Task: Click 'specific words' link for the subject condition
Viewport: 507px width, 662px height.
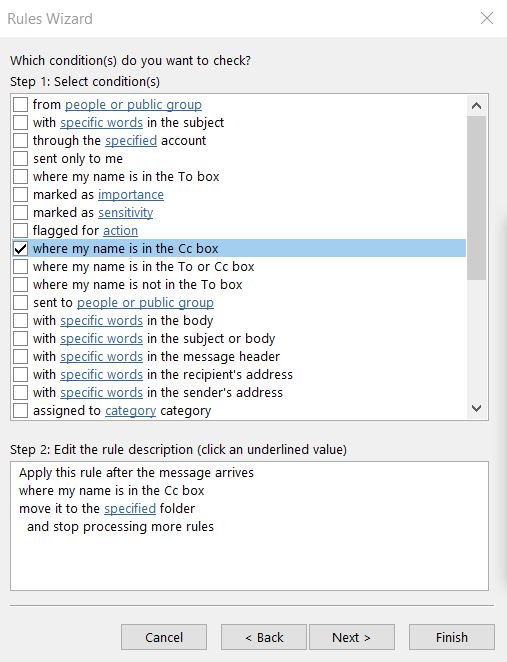Action: (101, 122)
